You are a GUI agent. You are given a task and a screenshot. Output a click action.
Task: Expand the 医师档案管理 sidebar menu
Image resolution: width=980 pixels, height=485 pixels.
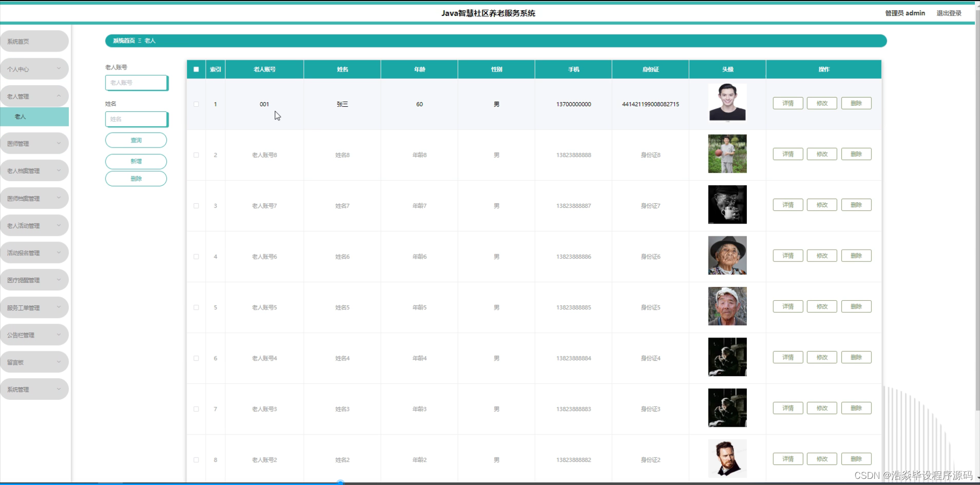point(34,198)
